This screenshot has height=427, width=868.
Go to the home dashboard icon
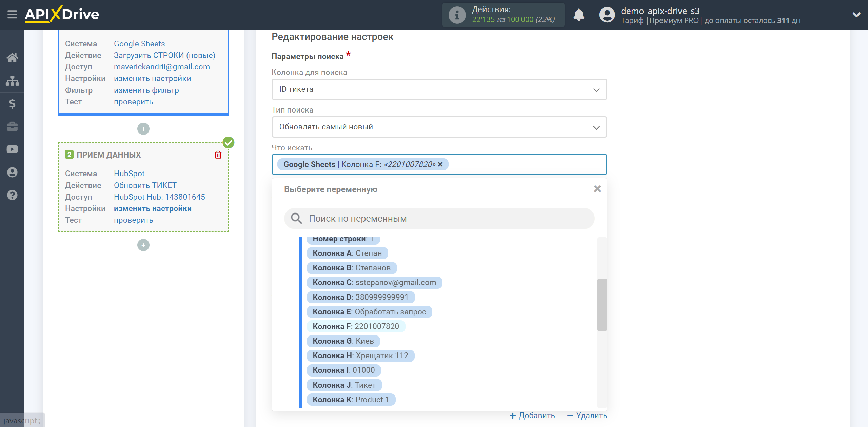coord(12,58)
